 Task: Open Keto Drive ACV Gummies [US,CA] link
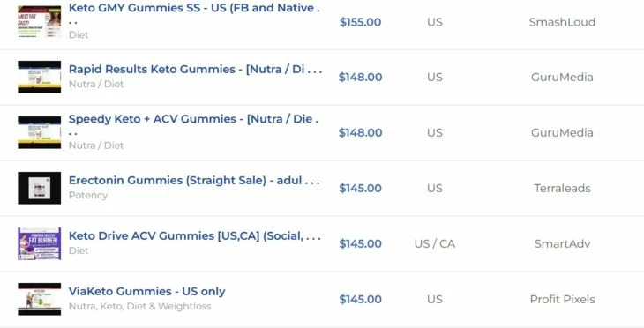coord(195,235)
